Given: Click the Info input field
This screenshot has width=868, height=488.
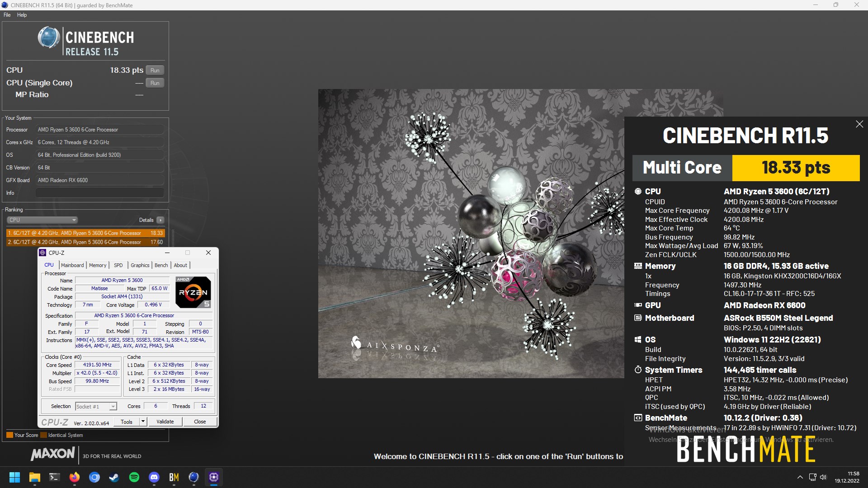Looking at the screenshot, I should (x=99, y=193).
